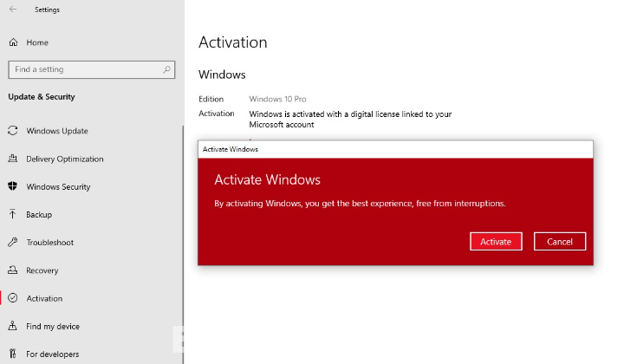624x364 pixels.
Task: Click the Find my device icon
Action: pyautogui.click(x=13, y=326)
